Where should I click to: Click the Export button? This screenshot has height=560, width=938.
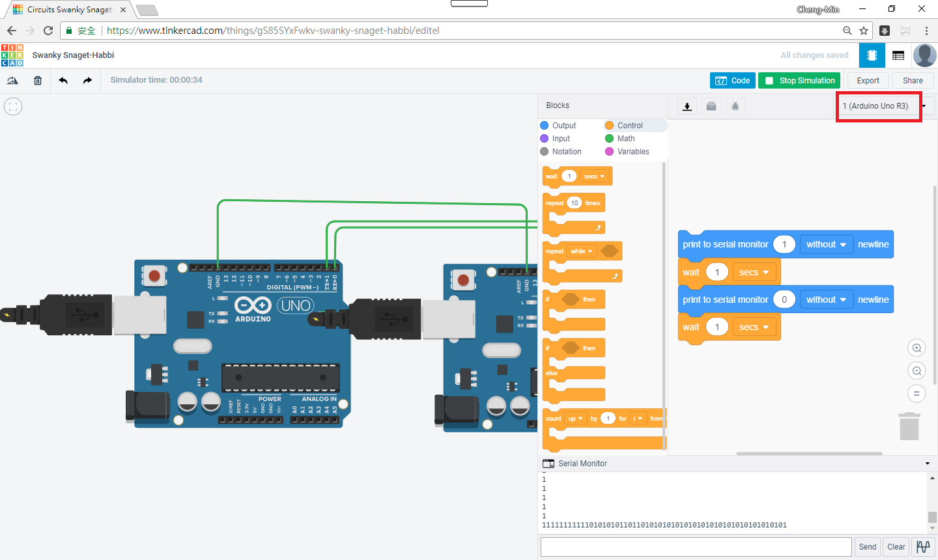coord(867,80)
